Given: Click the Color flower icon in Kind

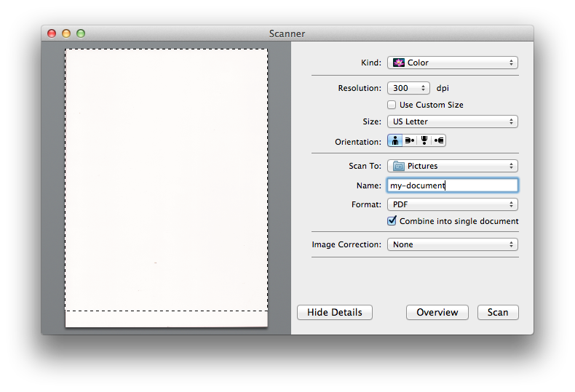Looking at the screenshot, I should click(399, 63).
